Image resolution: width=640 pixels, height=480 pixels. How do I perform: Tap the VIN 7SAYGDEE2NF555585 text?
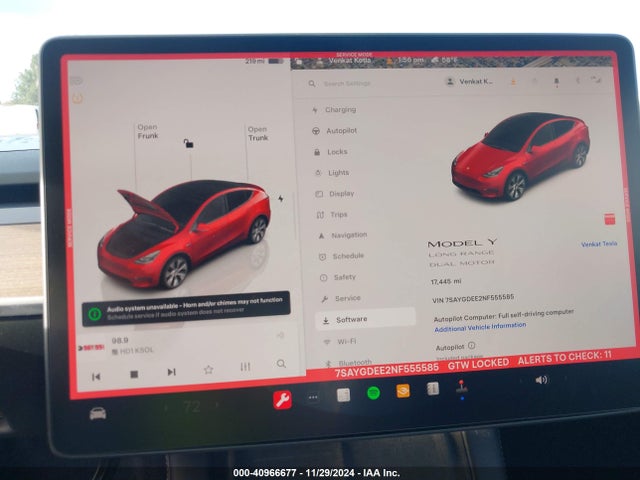point(473,299)
